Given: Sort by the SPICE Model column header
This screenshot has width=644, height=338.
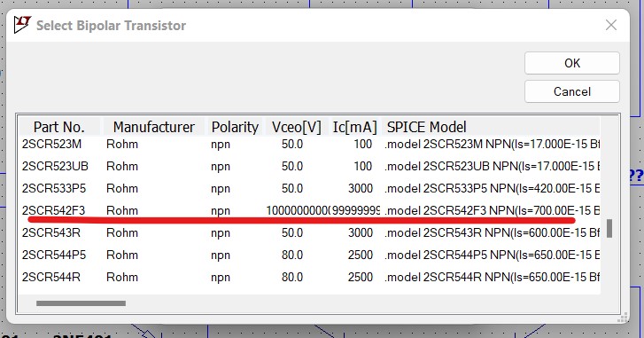Looking at the screenshot, I should pyautogui.click(x=492, y=127).
